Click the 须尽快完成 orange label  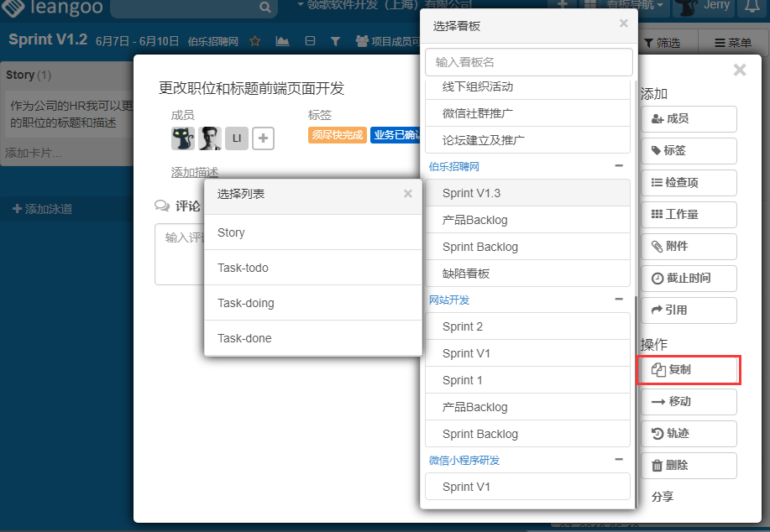(337, 135)
